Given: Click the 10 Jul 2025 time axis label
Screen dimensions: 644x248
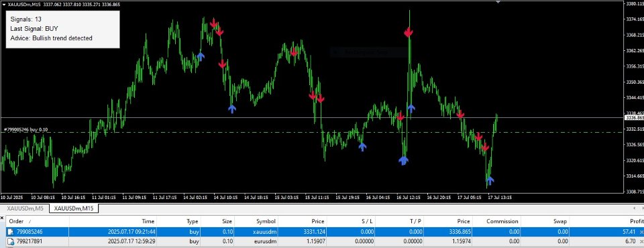Looking at the screenshot, I should point(12,198).
